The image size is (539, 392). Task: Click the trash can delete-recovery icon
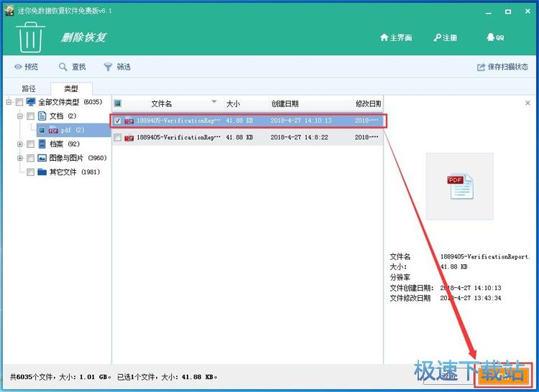coord(30,37)
